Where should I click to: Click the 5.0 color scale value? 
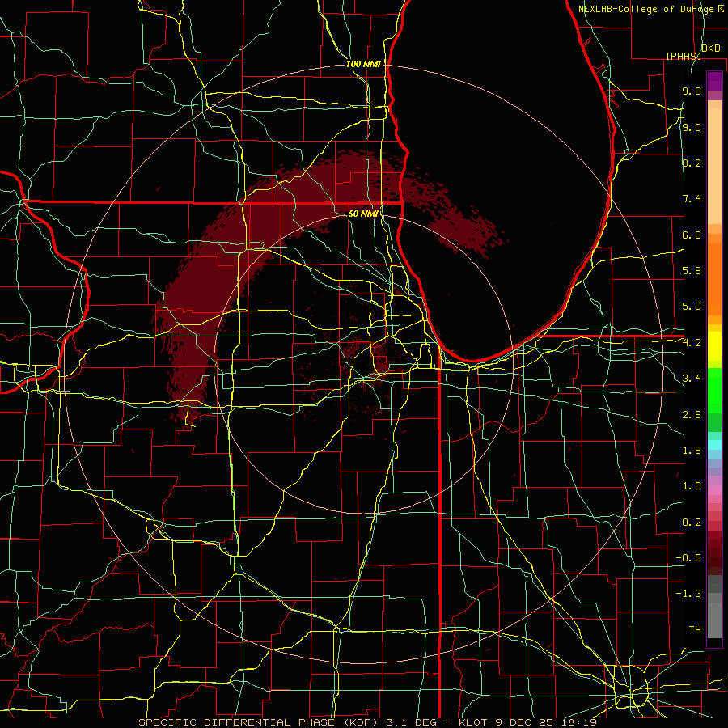692,307
